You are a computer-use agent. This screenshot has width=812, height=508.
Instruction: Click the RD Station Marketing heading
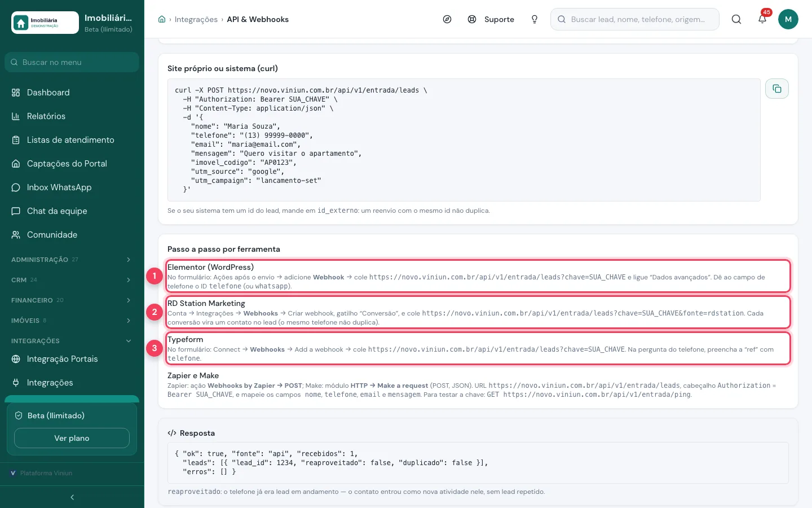coord(206,303)
